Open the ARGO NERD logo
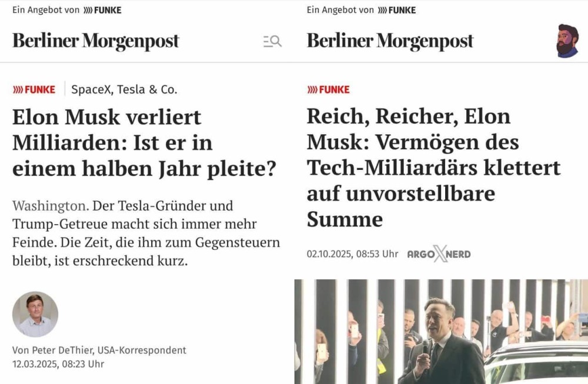 pos(439,254)
